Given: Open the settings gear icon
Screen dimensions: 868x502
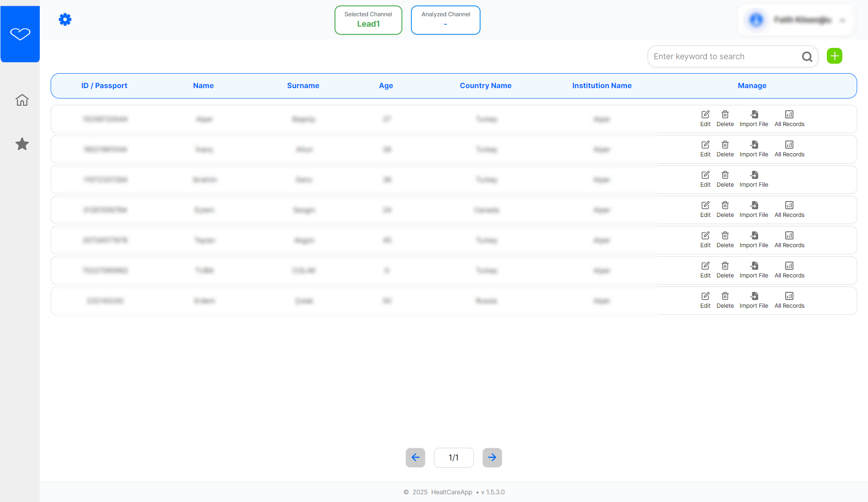Looking at the screenshot, I should 65,19.
